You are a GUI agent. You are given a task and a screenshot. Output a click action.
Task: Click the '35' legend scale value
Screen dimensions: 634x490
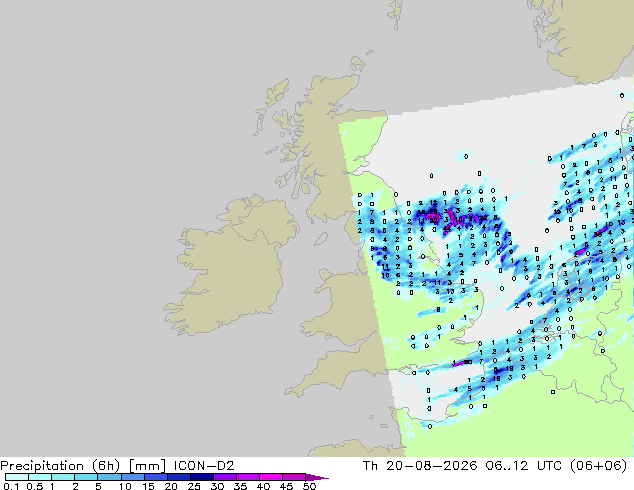(x=240, y=486)
